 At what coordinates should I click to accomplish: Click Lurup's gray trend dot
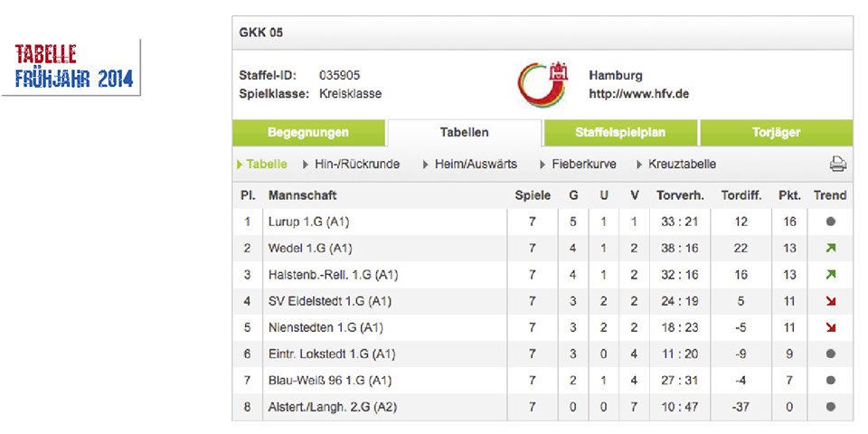coord(830,222)
